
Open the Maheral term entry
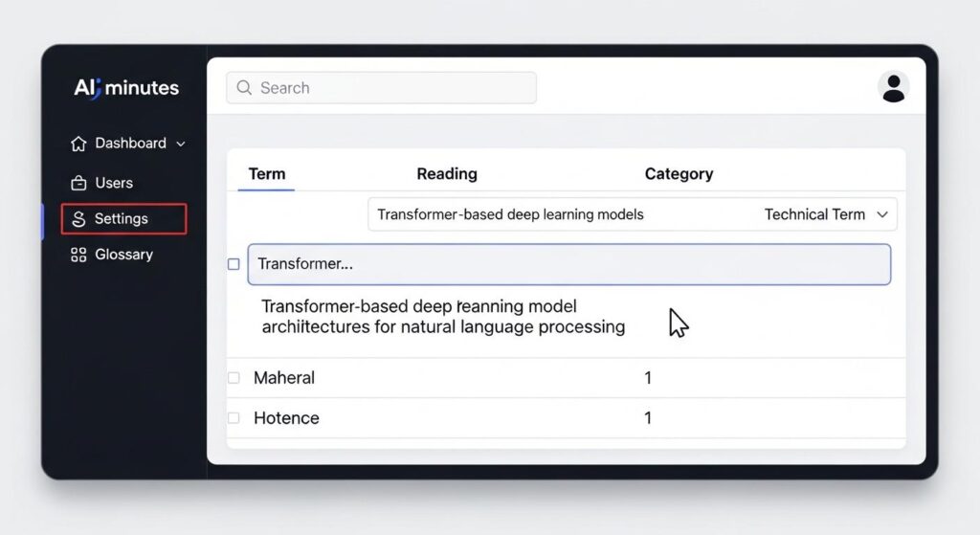(x=284, y=378)
